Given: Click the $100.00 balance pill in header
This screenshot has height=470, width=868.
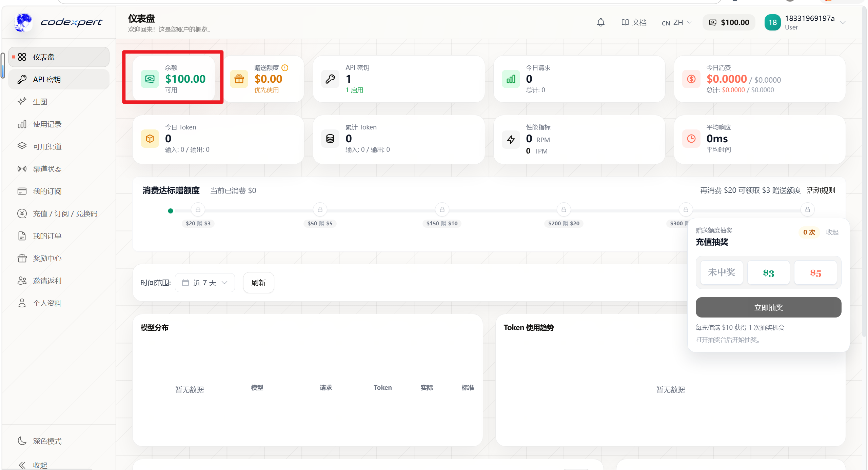Looking at the screenshot, I should click(x=729, y=22).
